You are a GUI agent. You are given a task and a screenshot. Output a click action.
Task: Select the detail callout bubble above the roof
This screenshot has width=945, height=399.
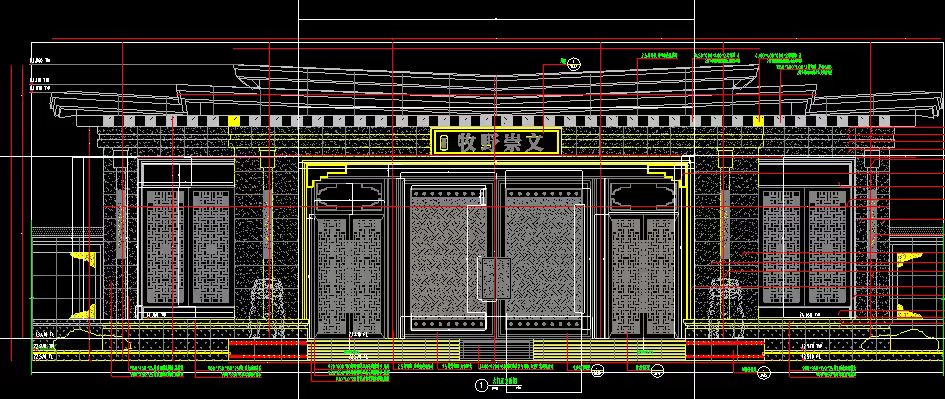coord(575,63)
